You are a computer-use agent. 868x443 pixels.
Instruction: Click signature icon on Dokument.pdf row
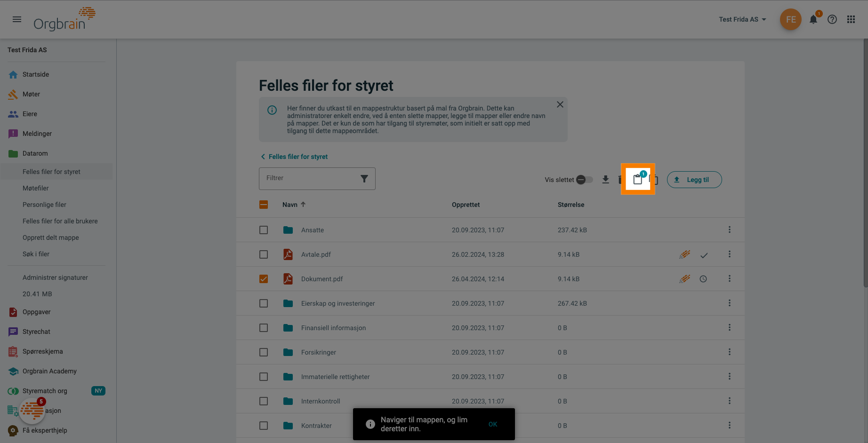click(685, 279)
